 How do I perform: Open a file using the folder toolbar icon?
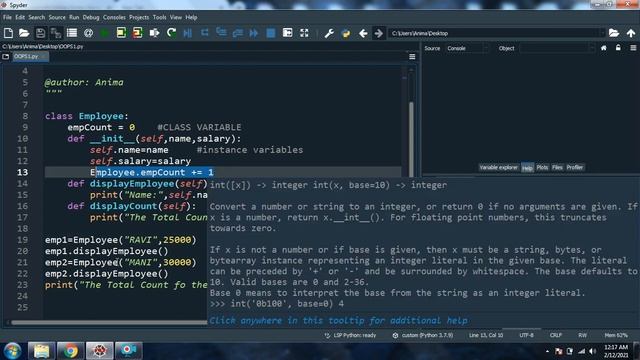point(24,33)
